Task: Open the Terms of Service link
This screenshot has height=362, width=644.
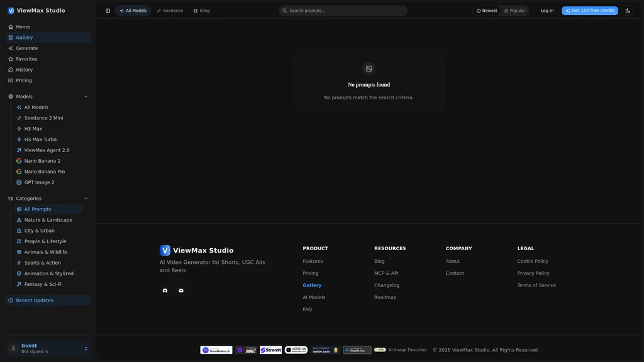Action: click(x=536, y=285)
